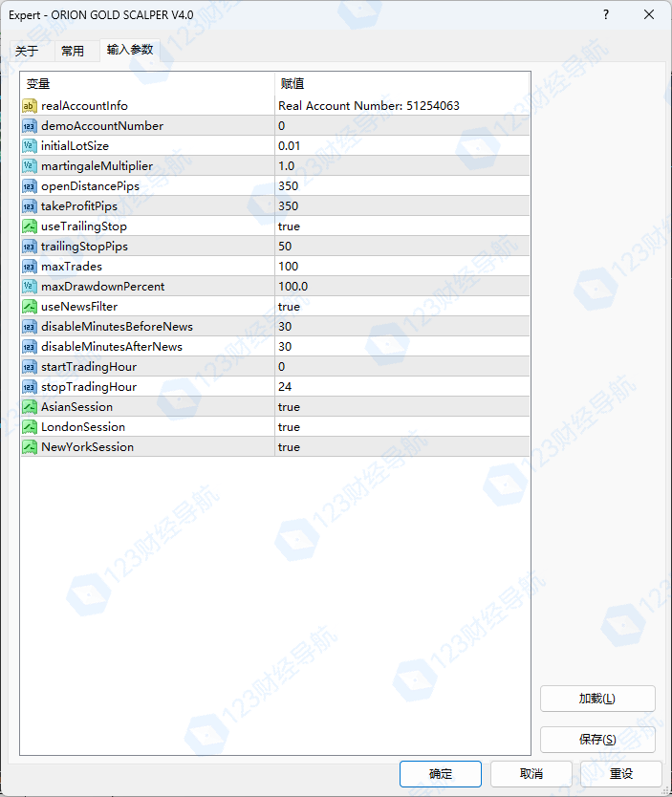Click the martingaleMultiplier variable name

point(98,166)
